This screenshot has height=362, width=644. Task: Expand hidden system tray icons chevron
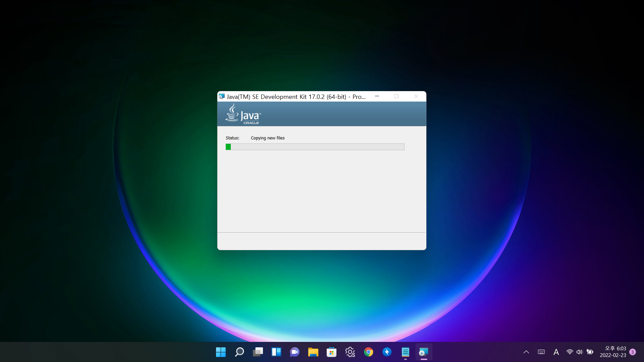click(526, 352)
